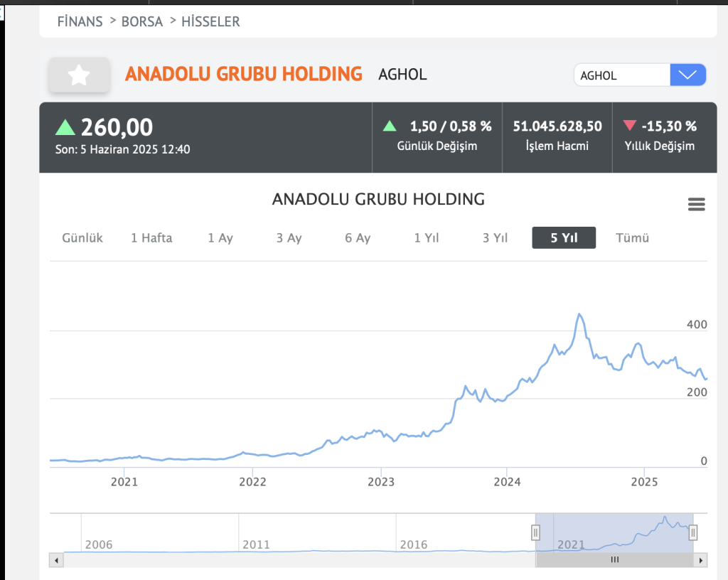
Task: Select the 1 Hafta time range
Action: click(x=151, y=238)
